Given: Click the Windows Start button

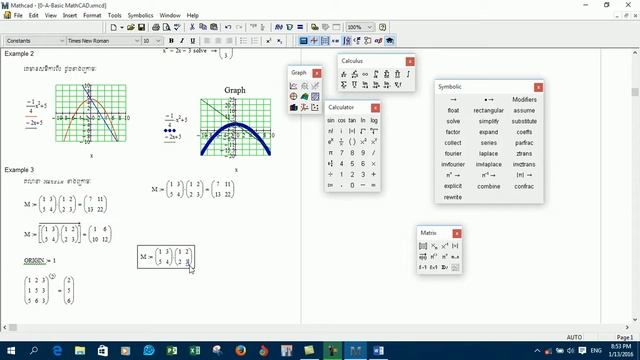Looking at the screenshot, I should [11, 351].
